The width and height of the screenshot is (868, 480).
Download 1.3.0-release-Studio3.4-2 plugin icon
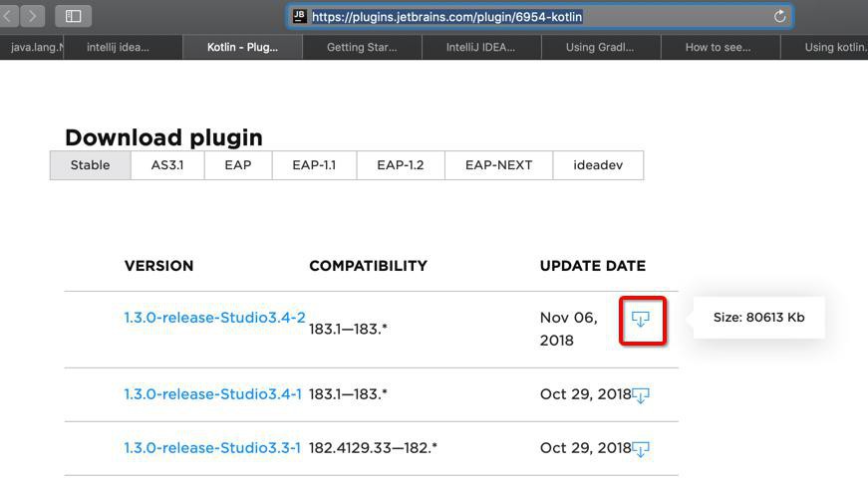coord(641,319)
